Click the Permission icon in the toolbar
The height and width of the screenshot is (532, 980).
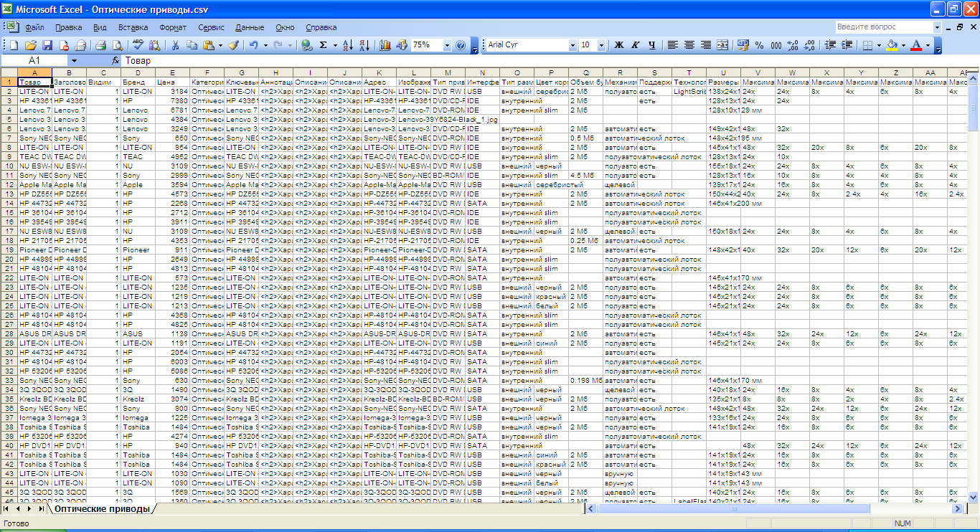pos(64,45)
